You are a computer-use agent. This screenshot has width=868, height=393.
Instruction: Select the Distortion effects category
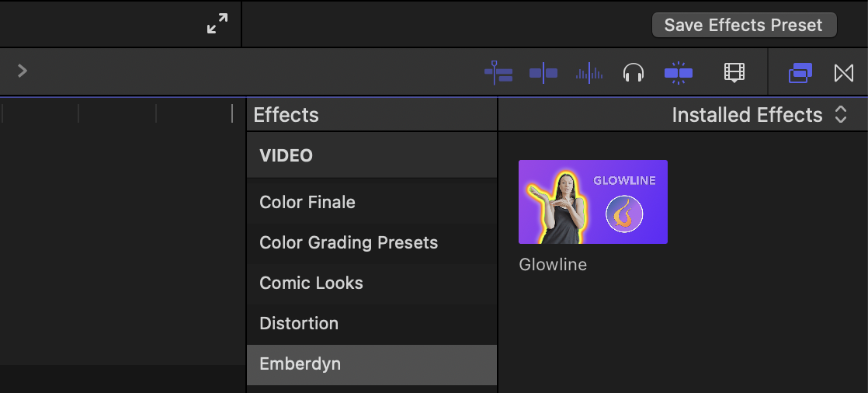coord(299,323)
